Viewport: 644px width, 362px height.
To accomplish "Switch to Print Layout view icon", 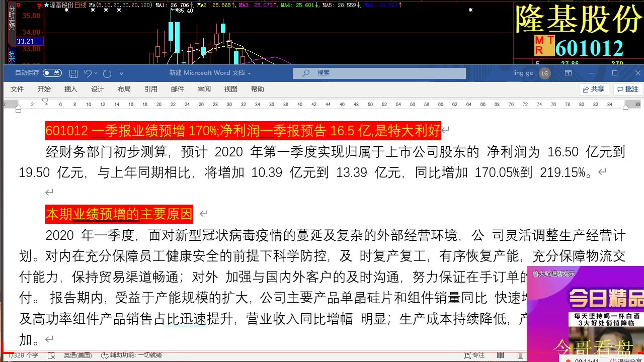I will [x=521, y=355].
